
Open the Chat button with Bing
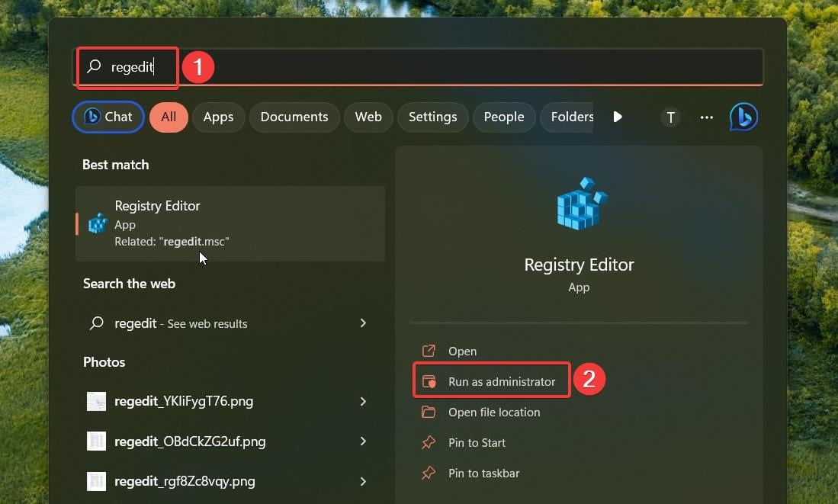click(x=108, y=117)
